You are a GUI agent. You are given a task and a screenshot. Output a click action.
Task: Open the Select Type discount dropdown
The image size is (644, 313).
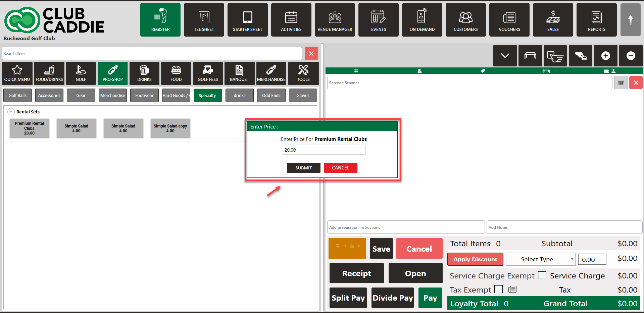coord(540,259)
